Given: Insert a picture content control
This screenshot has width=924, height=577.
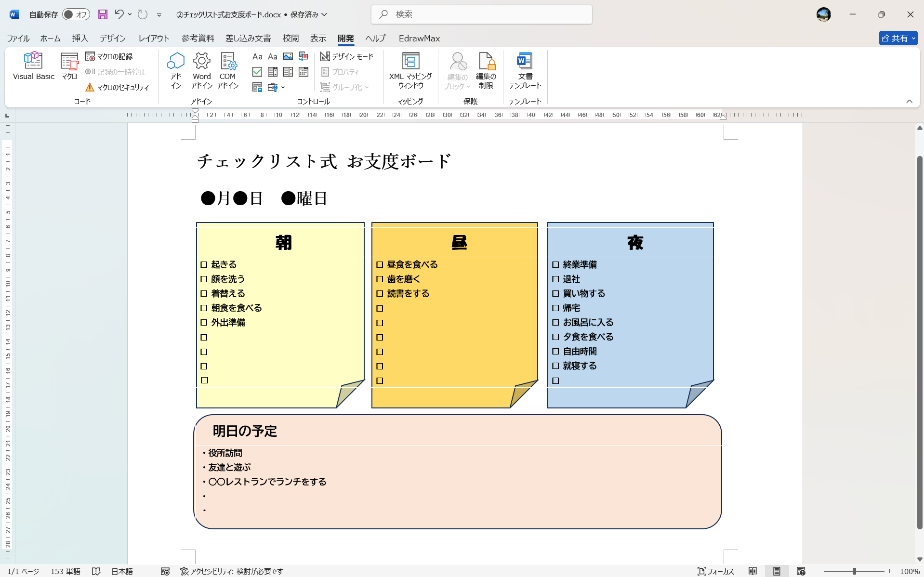Looking at the screenshot, I should coord(288,56).
